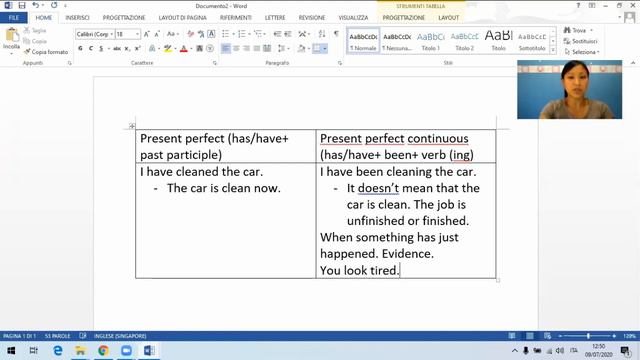Click the table move handle above the table
This screenshot has width=640, height=360.
(132, 126)
